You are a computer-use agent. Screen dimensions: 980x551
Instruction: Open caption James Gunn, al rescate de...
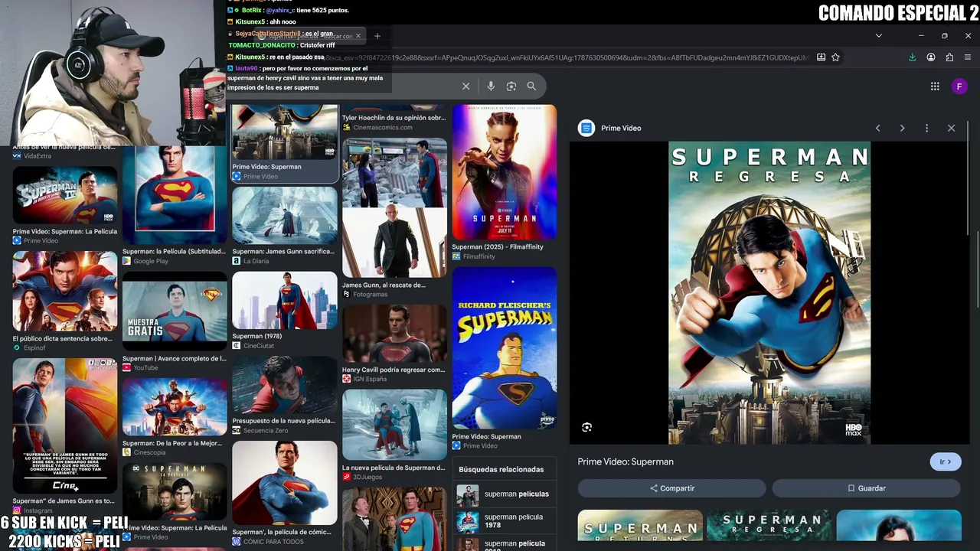(384, 285)
